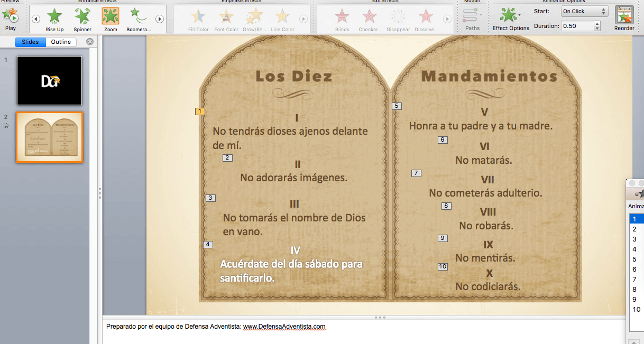Open the Effect Options menu
The image size is (644, 344).
click(511, 19)
